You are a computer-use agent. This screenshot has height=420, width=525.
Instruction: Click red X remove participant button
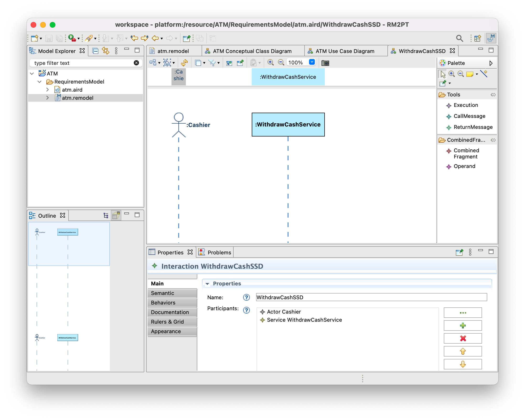click(462, 338)
